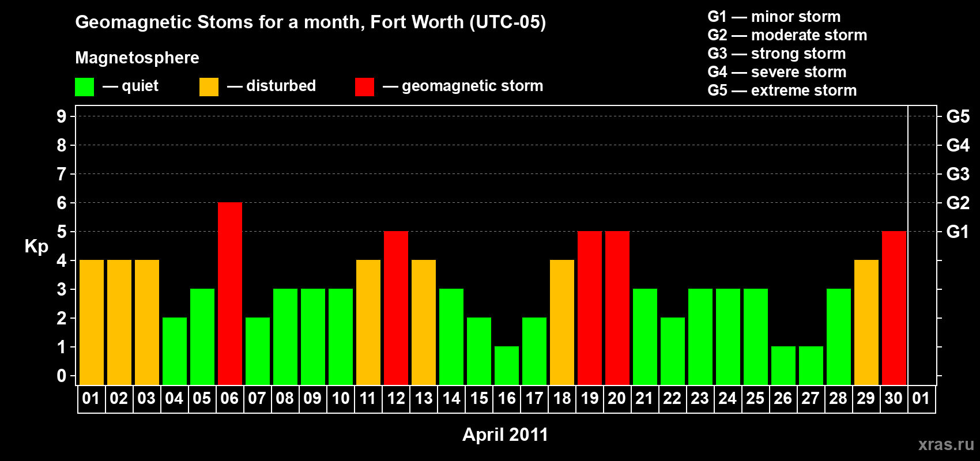980x461 pixels.
Task: Click the 'G2 — moderate storm' legend line
Action: pos(787,35)
